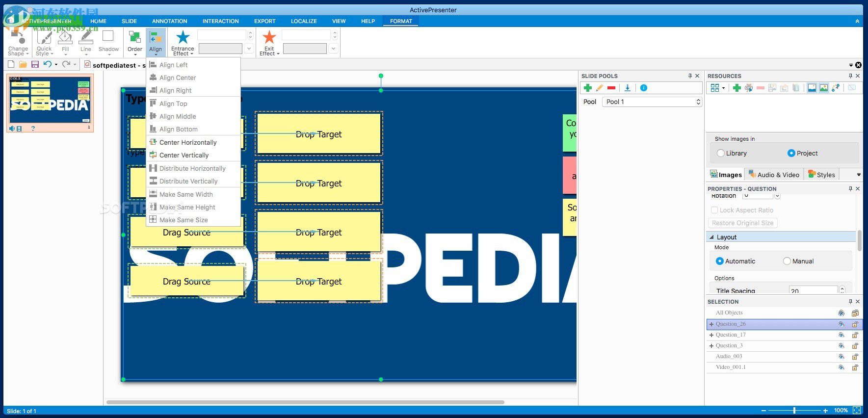Toggle the lock for Audio_003

coord(855,356)
